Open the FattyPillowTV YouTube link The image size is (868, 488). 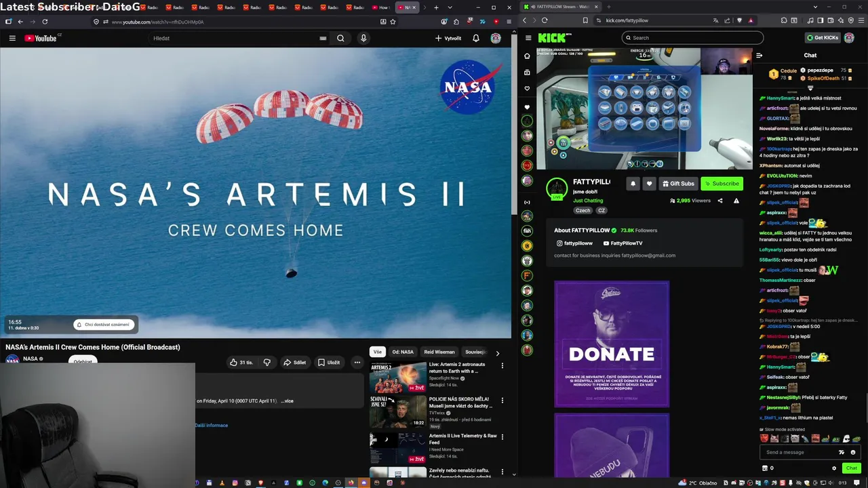tap(623, 243)
